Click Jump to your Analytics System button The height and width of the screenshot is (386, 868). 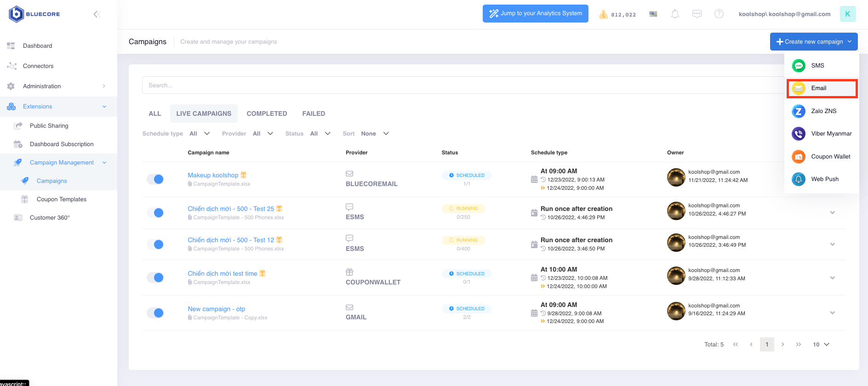(535, 13)
